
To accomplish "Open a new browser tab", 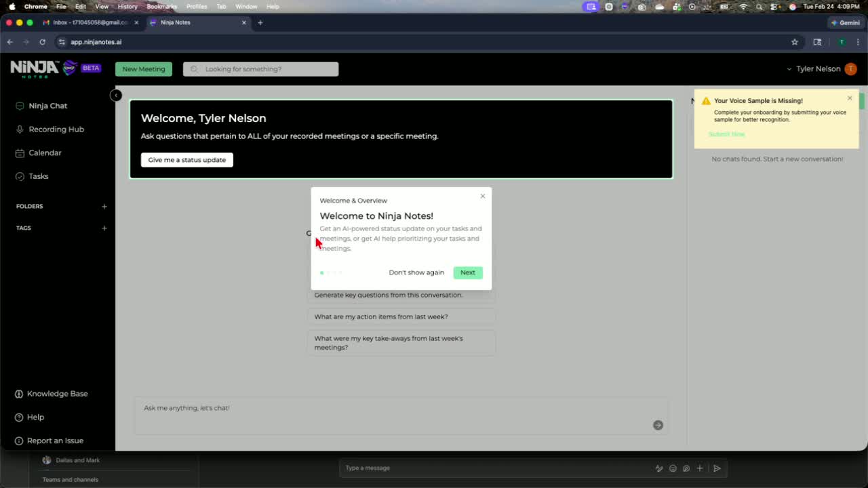I will point(260,22).
